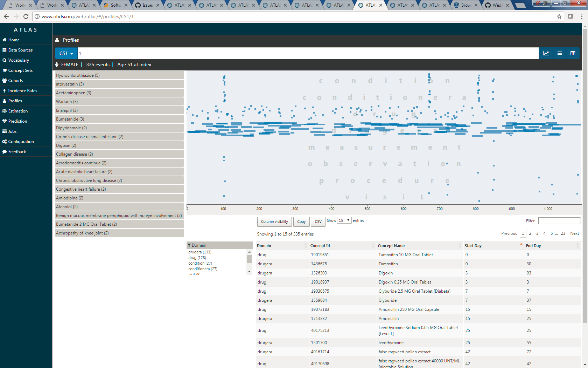The height and width of the screenshot is (368, 588).
Task: Bookmark this page with the star icon
Action: (x=559, y=16)
